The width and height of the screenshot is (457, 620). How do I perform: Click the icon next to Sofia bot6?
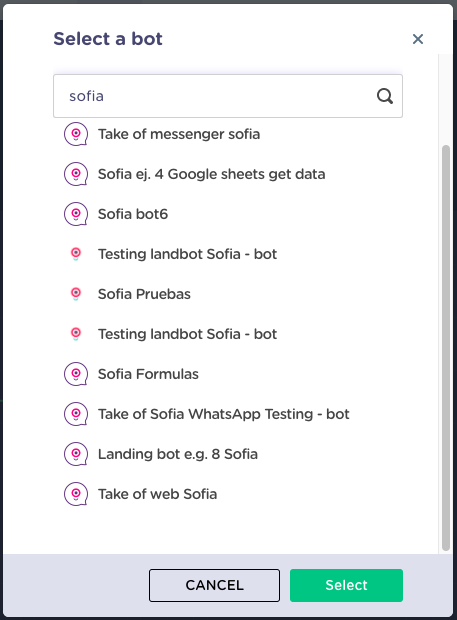pyautogui.click(x=76, y=214)
